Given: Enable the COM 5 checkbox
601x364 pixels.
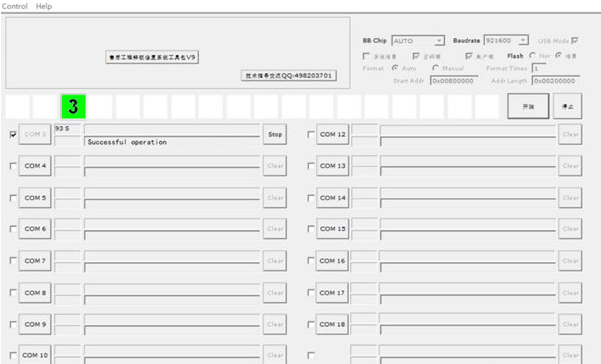Looking at the screenshot, I should point(13,198).
